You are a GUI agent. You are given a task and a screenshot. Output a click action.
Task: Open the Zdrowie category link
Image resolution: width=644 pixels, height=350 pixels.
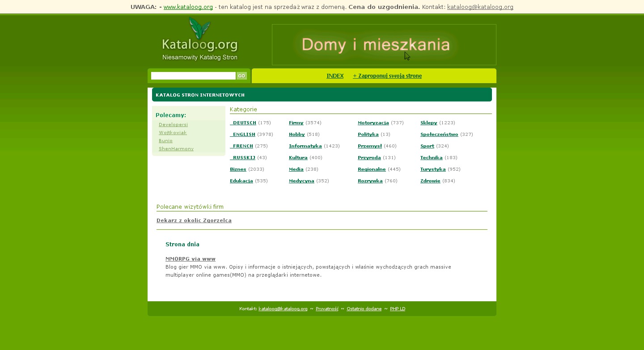pyautogui.click(x=430, y=181)
